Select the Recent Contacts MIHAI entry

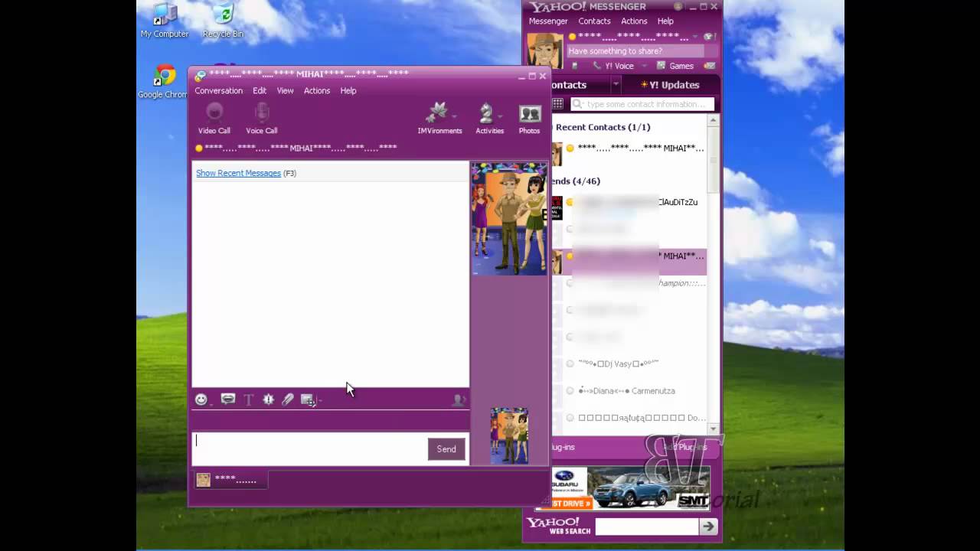628,148
